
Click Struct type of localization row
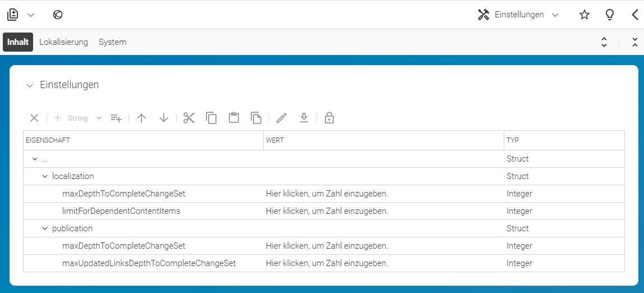(x=517, y=176)
